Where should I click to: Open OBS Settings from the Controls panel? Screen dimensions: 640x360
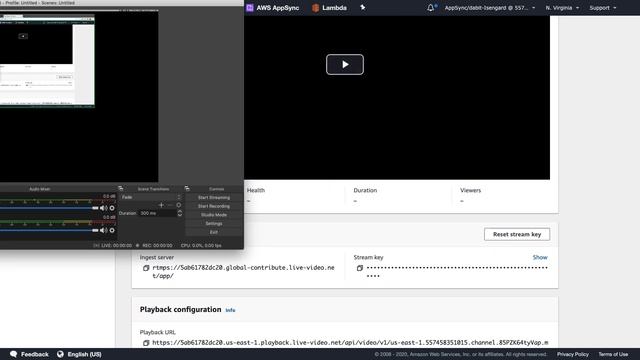click(214, 224)
